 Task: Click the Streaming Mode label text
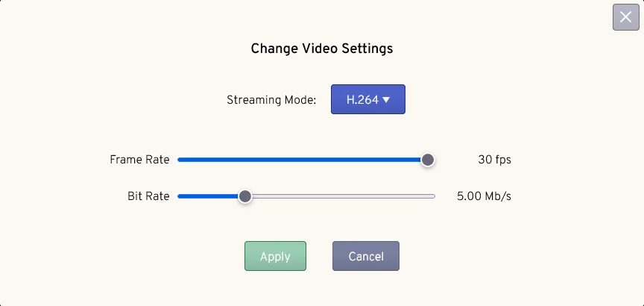click(x=271, y=100)
